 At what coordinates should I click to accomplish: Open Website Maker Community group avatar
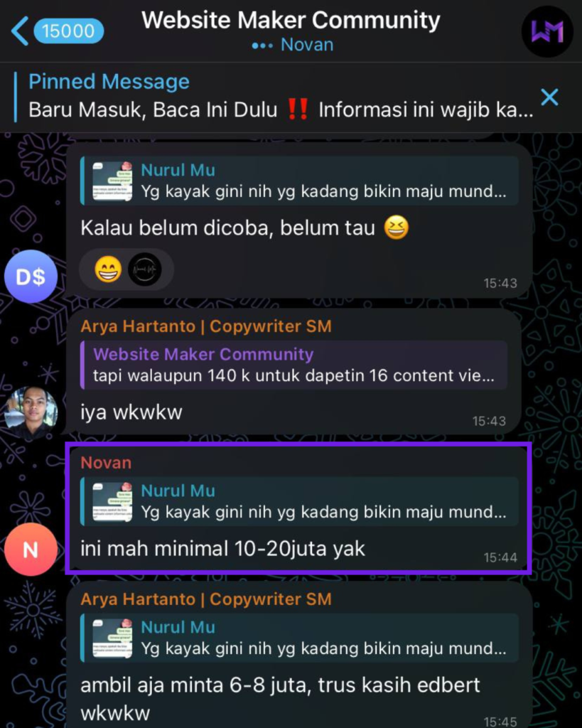548,31
